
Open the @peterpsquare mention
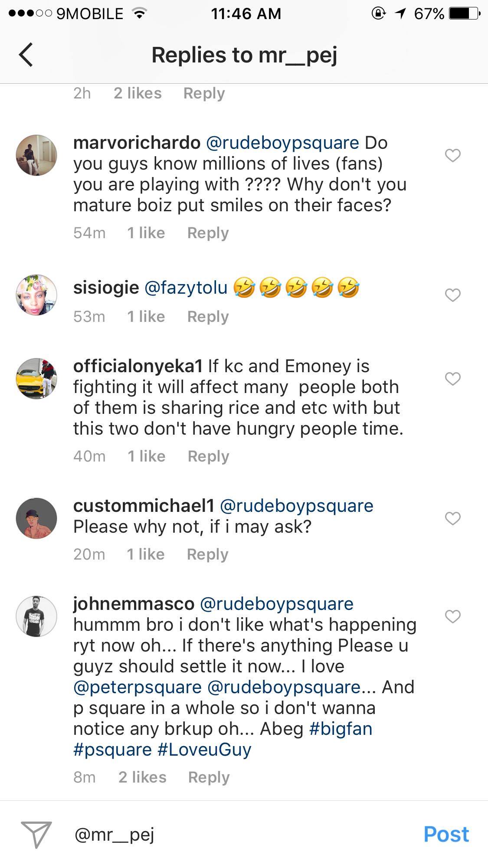coord(138,687)
